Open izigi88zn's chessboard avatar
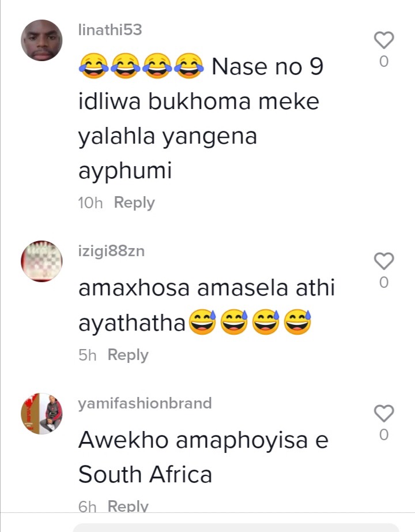The image size is (415, 532). pos(41,261)
